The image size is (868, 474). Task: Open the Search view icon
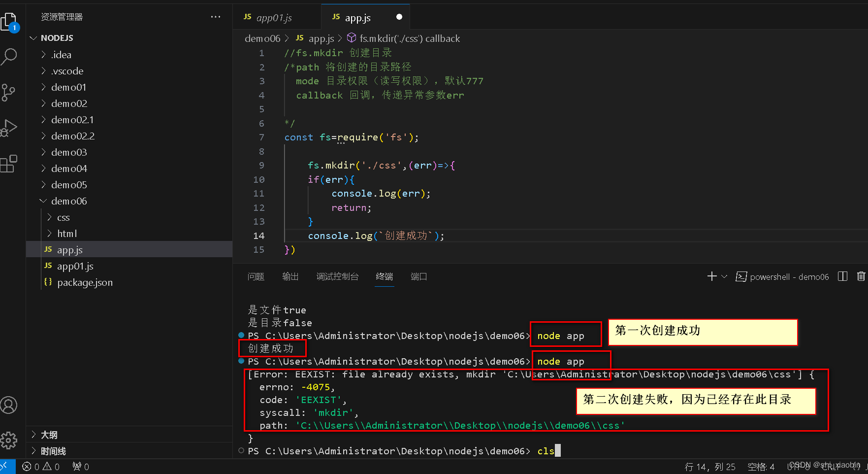tap(9, 57)
